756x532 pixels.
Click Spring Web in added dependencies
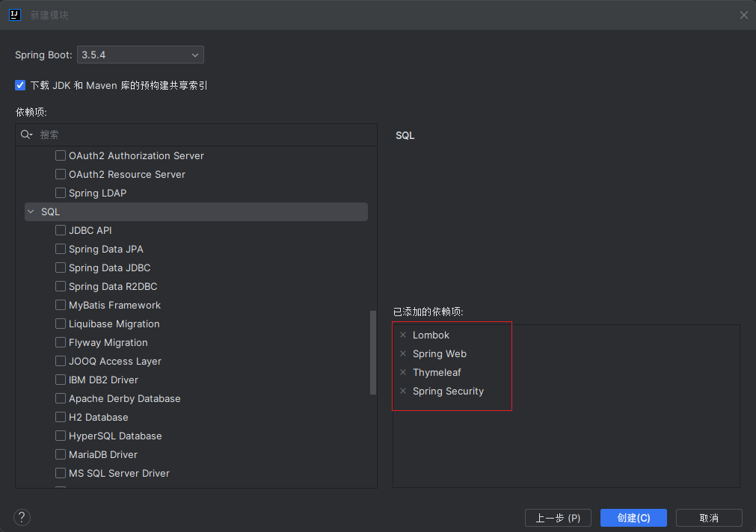(x=440, y=353)
